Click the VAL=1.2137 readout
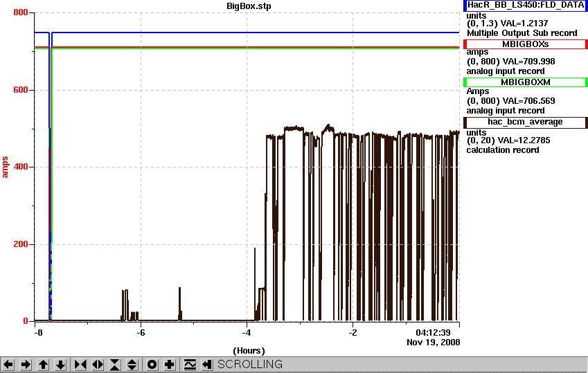 525,24
